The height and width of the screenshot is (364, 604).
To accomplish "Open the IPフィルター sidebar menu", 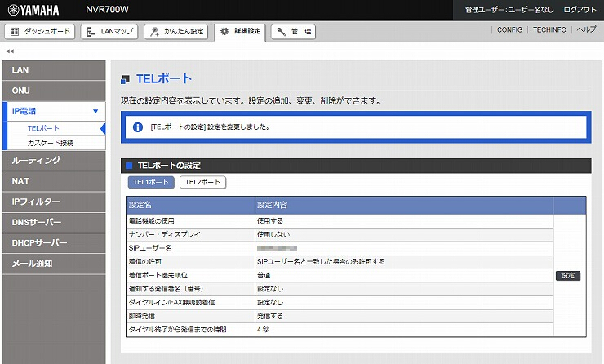I will tap(54, 202).
